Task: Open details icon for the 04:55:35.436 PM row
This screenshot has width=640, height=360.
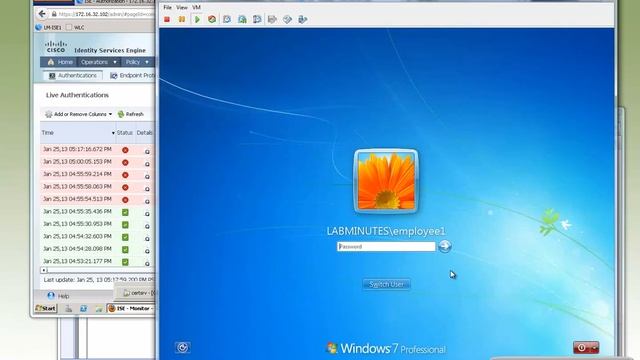Action: tap(147, 214)
